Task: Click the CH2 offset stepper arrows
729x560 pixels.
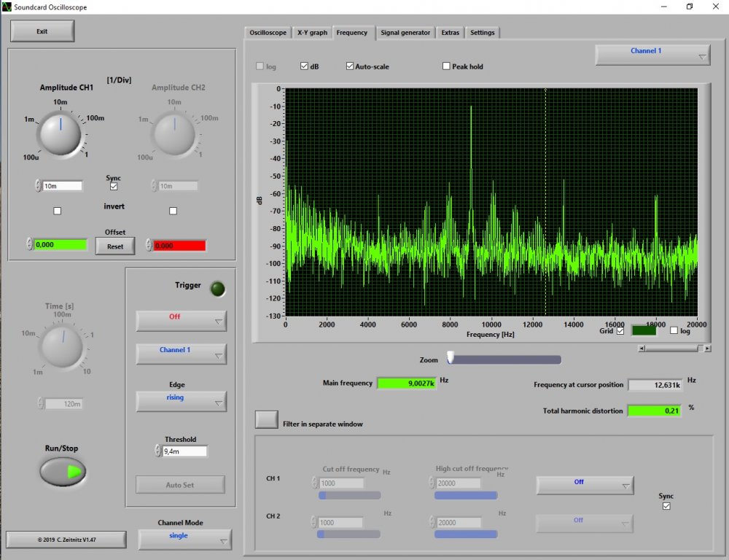Action: [x=149, y=245]
